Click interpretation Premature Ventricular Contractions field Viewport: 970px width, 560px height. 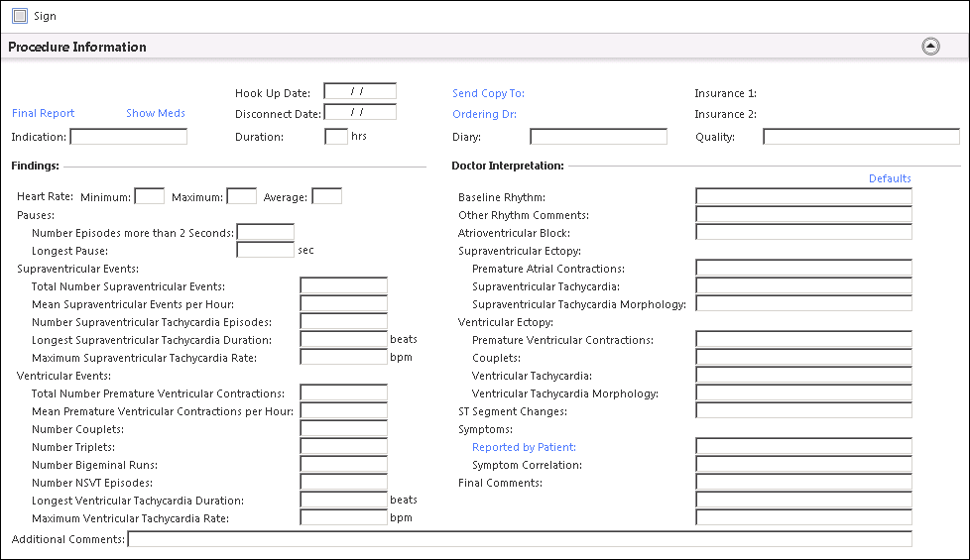point(803,339)
